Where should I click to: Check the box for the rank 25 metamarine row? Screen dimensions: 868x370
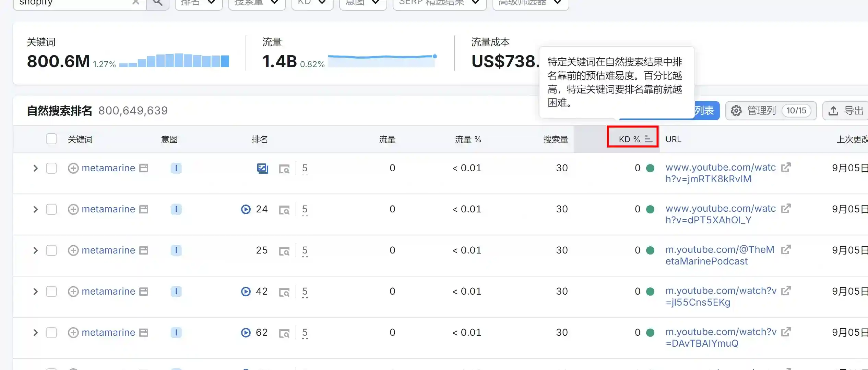pos(51,250)
